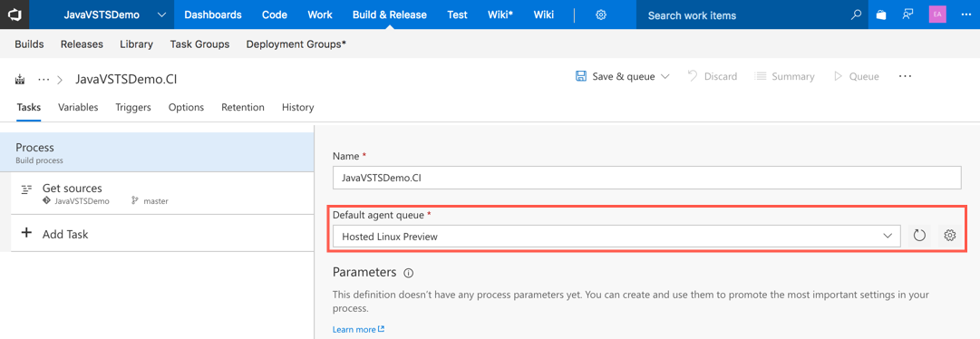This screenshot has width=980, height=339.
Task: Open the Save & queue dropdown arrow
Action: point(665,76)
